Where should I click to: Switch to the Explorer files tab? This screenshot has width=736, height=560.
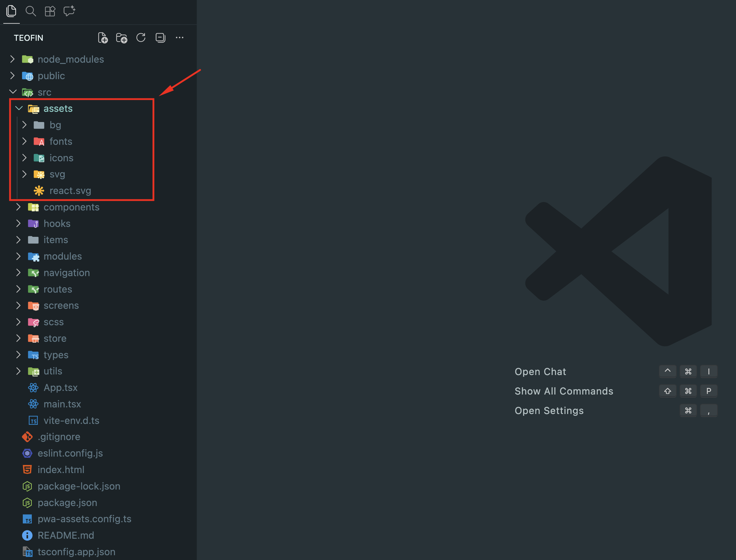pos(11,11)
